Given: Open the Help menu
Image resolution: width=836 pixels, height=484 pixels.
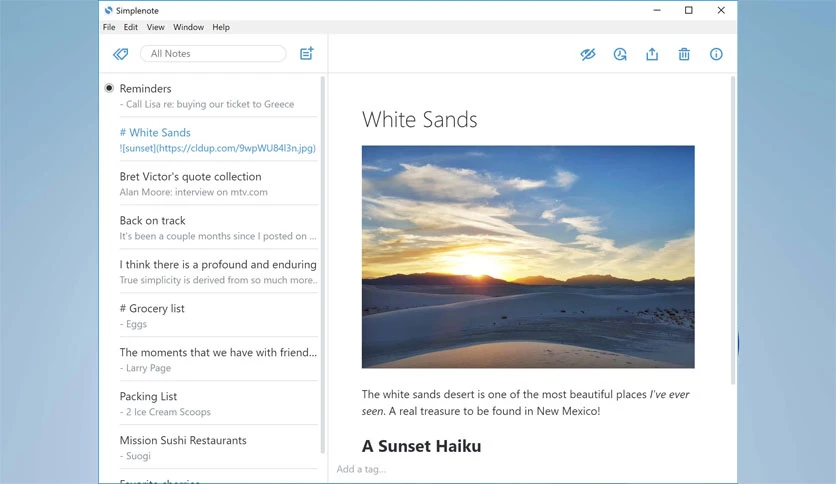Looking at the screenshot, I should tap(221, 27).
